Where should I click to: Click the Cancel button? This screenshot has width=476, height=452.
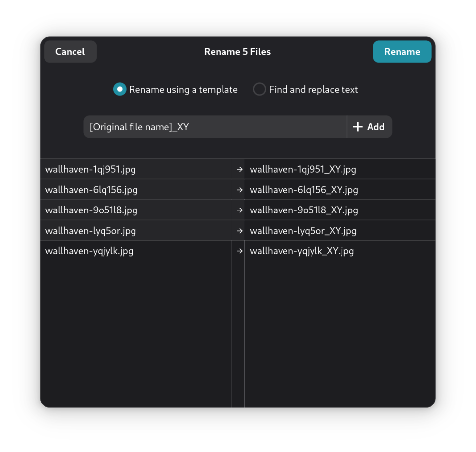click(70, 52)
